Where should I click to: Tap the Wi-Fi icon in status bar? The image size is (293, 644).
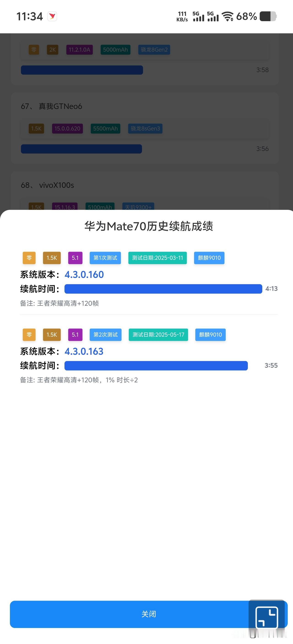tap(228, 16)
